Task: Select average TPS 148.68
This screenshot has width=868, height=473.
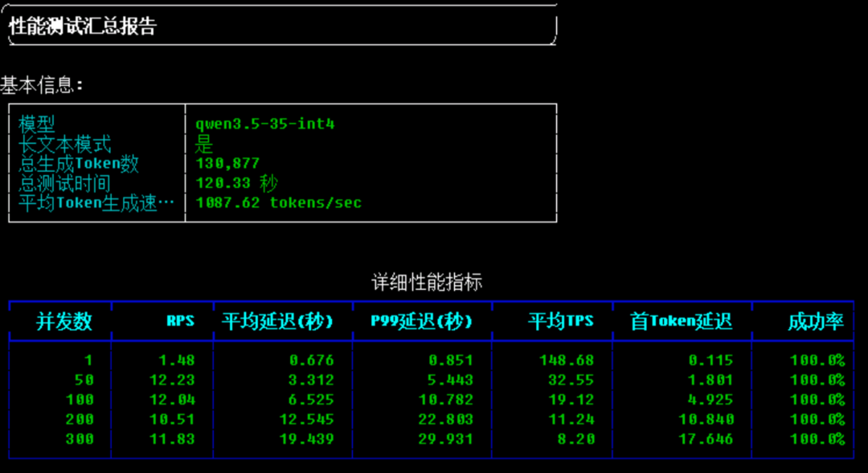Action: pyautogui.click(x=567, y=361)
